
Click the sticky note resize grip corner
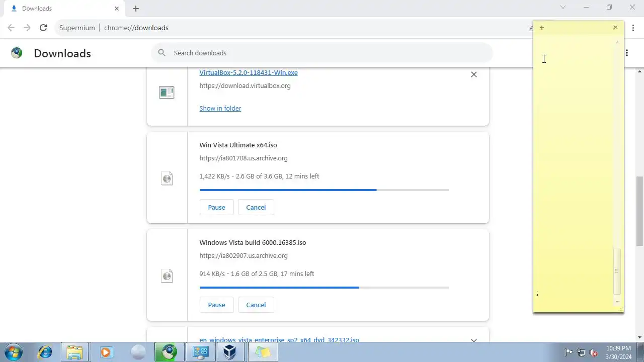(620, 309)
